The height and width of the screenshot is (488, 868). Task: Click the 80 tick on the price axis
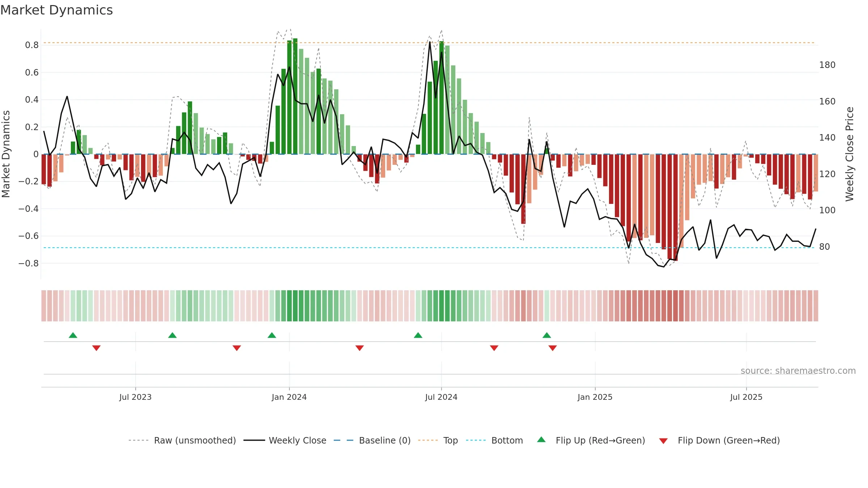825,247
